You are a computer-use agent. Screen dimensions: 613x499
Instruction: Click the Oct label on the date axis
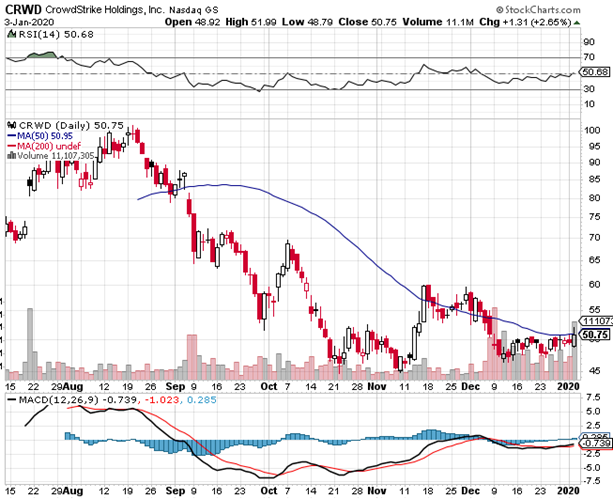[x=266, y=384]
